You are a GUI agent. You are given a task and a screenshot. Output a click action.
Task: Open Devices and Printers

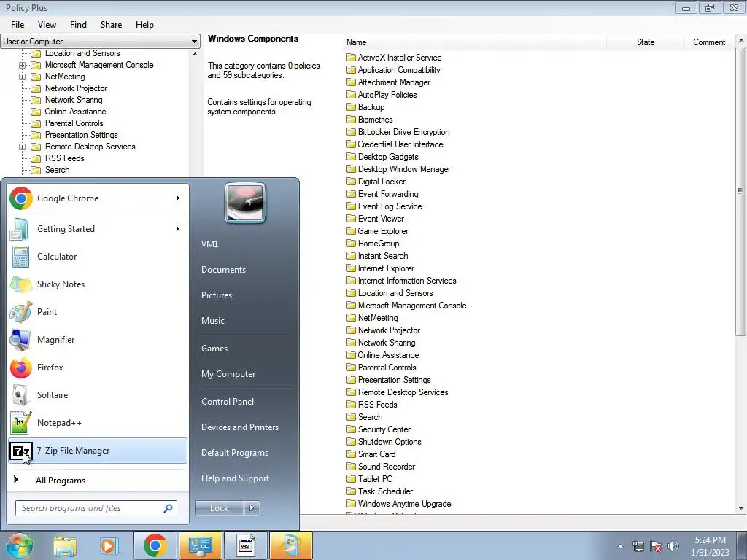click(x=239, y=427)
